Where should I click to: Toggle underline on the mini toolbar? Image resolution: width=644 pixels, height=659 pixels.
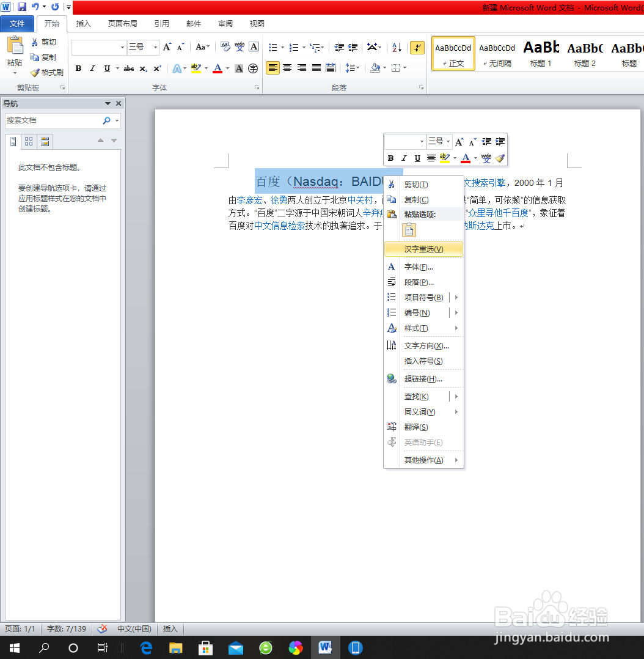click(417, 158)
